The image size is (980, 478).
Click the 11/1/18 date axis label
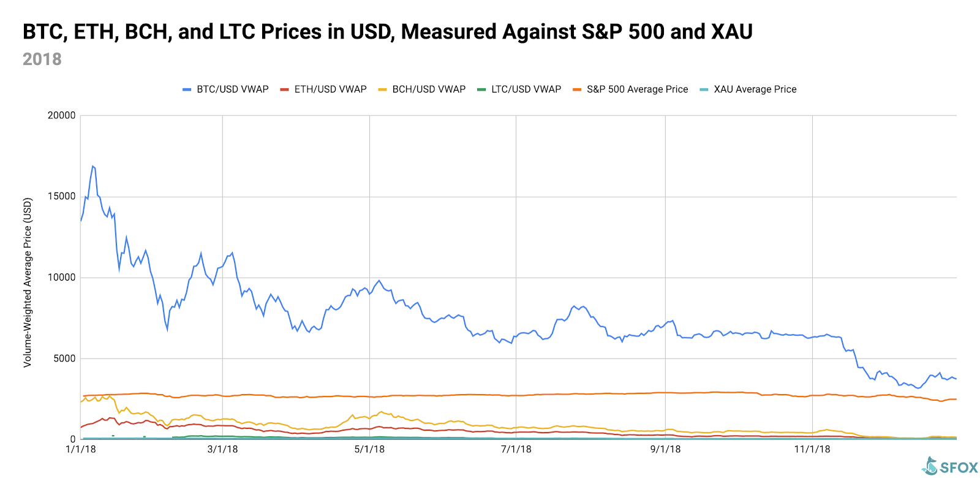(x=812, y=449)
